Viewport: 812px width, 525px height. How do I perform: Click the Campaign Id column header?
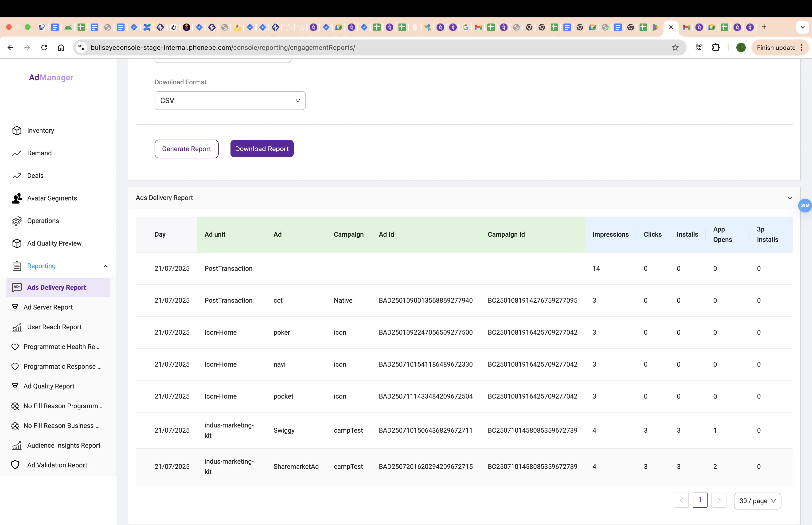[506, 235]
